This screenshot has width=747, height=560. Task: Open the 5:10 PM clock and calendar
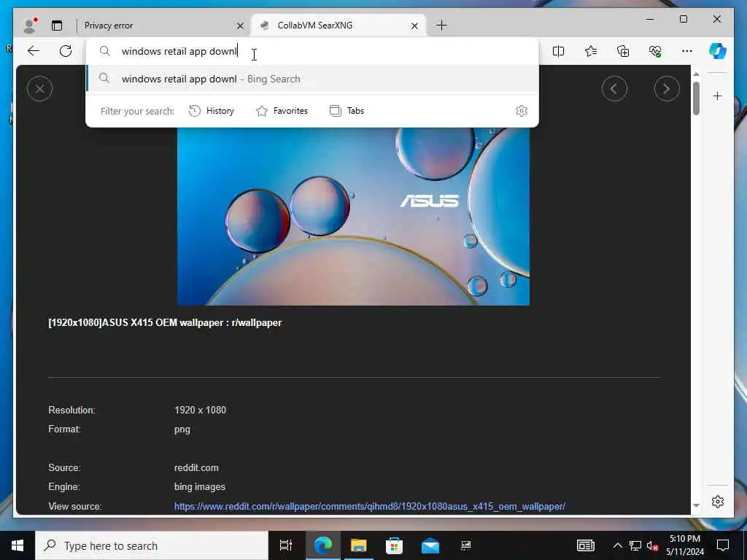[x=684, y=545]
